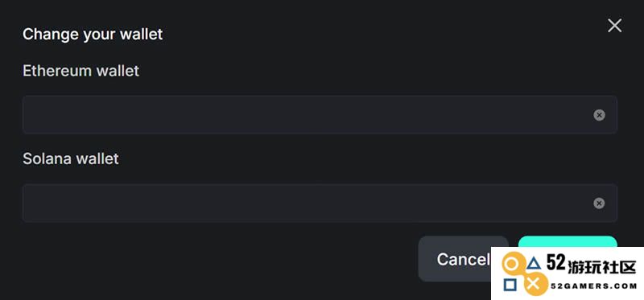The image size is (644, 300).
Task: Close the Change your wallet dialog
Action: tap(614, 26)
